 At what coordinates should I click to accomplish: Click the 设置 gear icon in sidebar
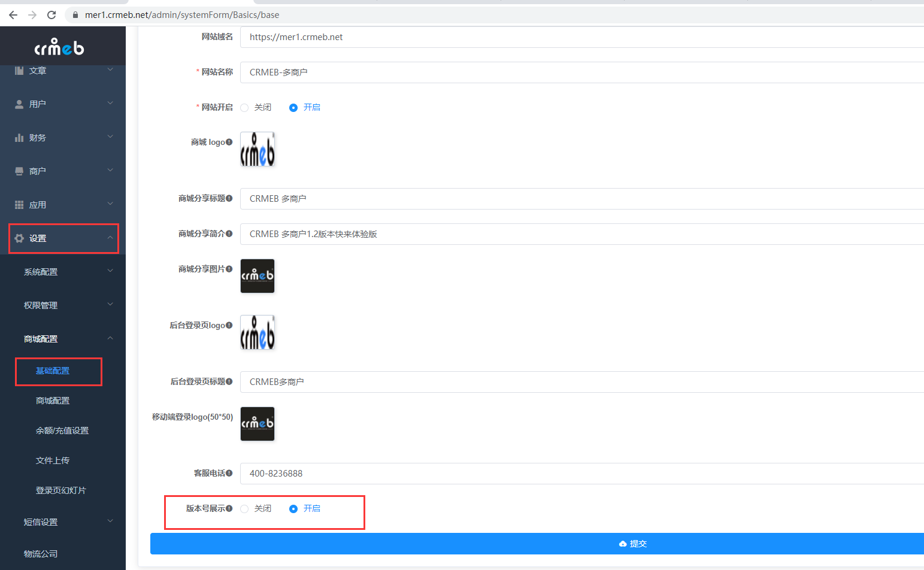click(19, 238)
